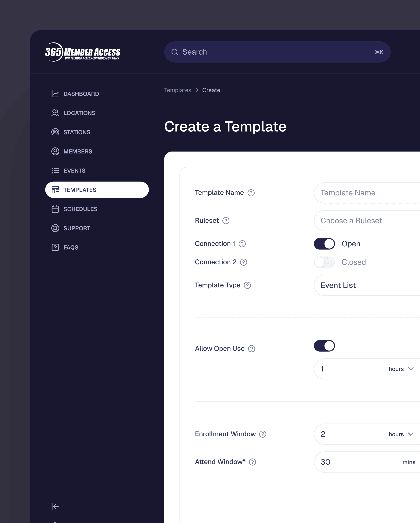Click the Enrollment Window number value
Viewport: 420px width, 523px height.
tap(323, 434)
